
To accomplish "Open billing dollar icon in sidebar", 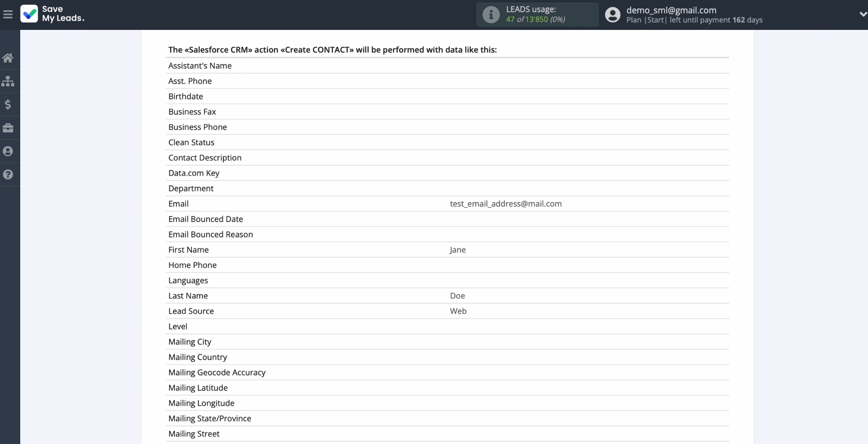I will (8, 104).
